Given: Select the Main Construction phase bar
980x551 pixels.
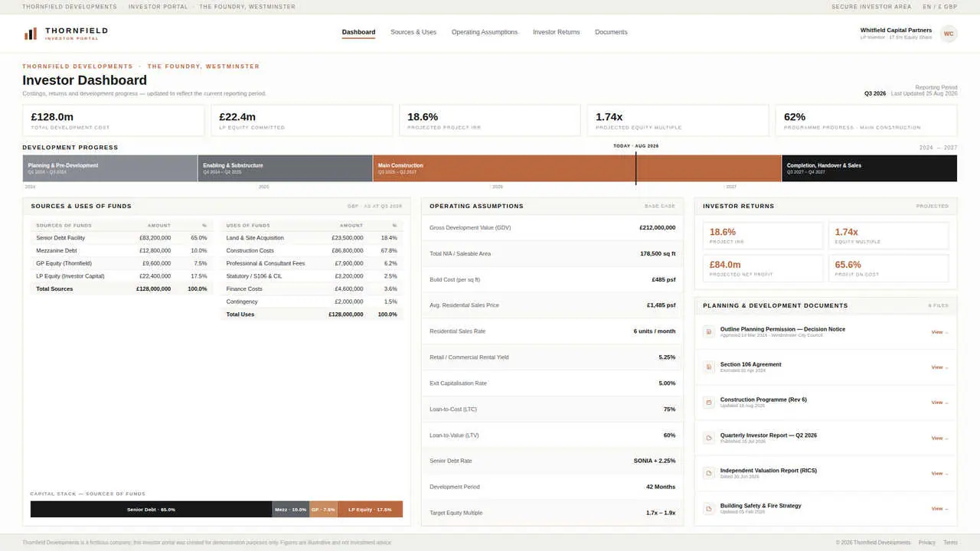Looking at the screenshot, I should pyautogui.click(x=577, y=168).
